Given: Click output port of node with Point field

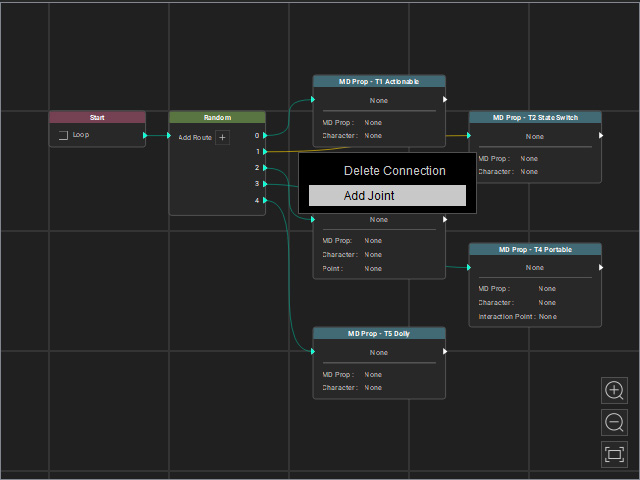Looking at the screenshot, I should coord(445,219).
